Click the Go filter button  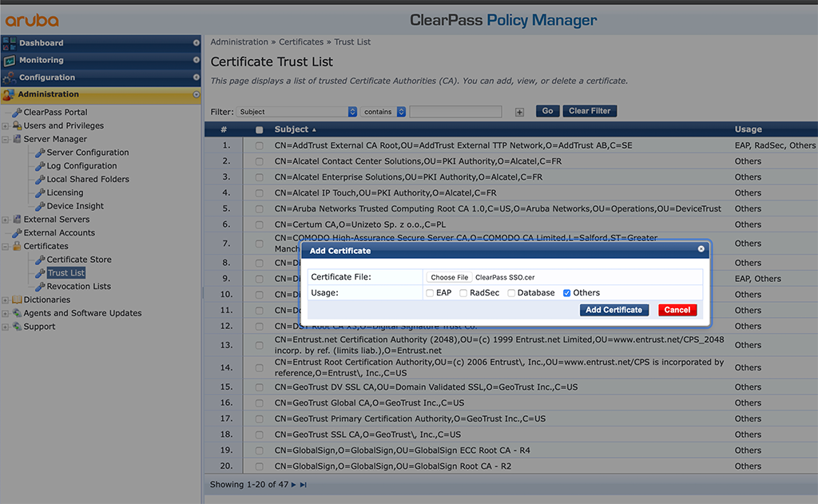[x=547, y=111]
